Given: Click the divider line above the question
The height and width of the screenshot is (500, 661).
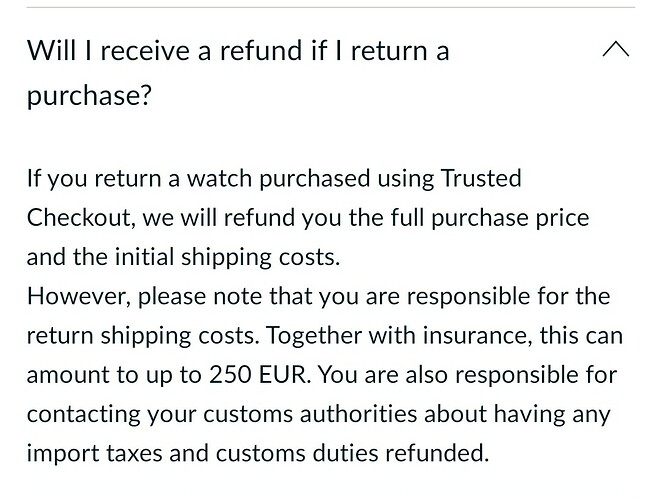Looking at the screenshot, I should point(330,7).
